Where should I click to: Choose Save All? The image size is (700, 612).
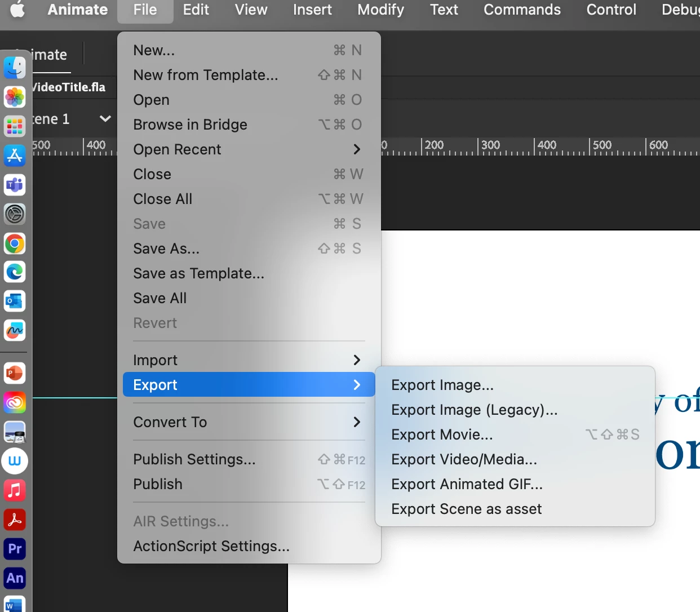[249, 298]
